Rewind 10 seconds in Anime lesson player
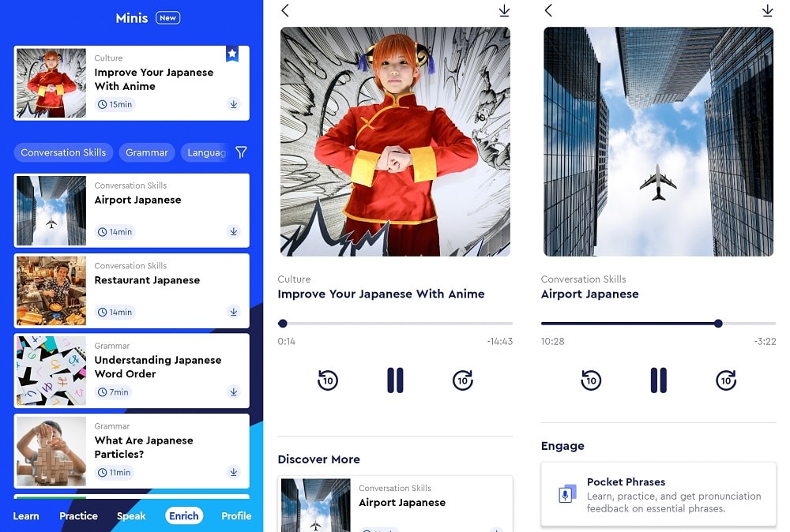The image size is (790, 532). pos(328,380)
